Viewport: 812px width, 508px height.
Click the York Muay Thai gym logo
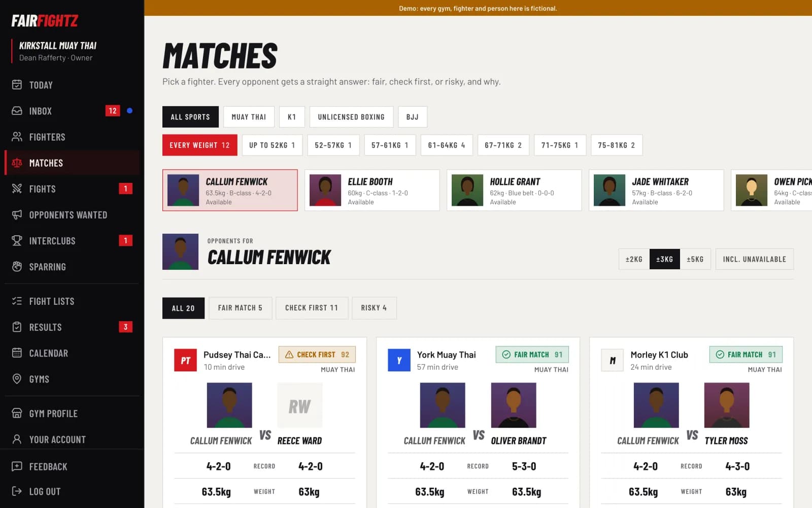[399, 360]
